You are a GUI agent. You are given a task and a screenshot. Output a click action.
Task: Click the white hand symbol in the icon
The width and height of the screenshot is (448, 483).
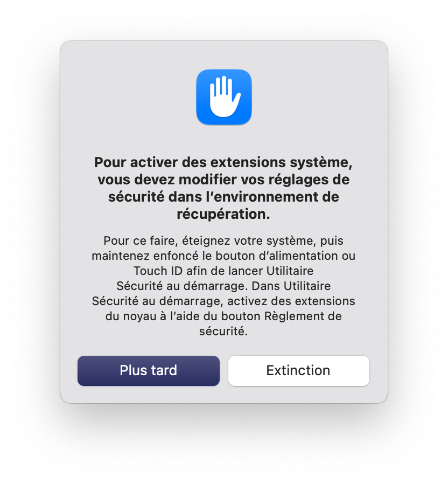[x=225, y=96]
